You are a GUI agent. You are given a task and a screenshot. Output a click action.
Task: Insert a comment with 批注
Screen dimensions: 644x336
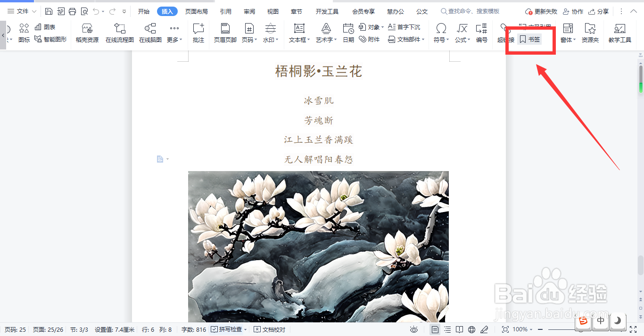(x=198, y=33)
